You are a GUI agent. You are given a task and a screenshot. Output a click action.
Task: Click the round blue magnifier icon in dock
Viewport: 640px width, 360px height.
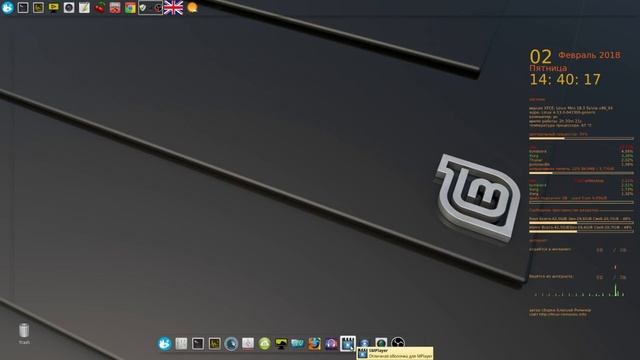231,344
